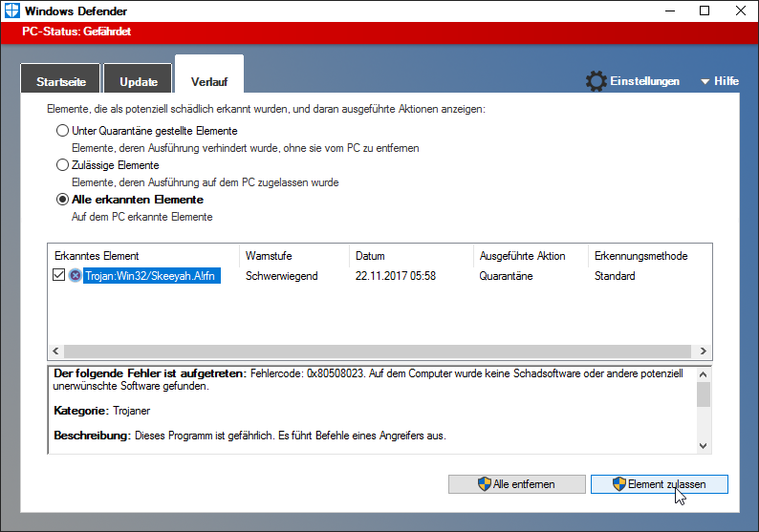Open the Update tab

[138, 78]
